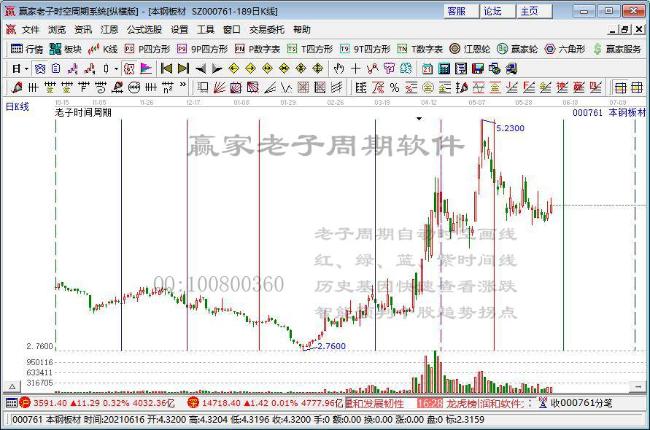Image resolution: width=650 pixels, height=430 pixels.
Task: Click the black triangle marker atop chart
Action: 419,119
